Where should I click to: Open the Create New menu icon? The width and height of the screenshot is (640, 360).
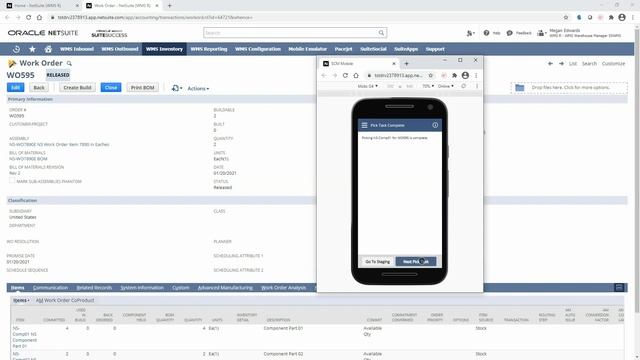tap(470, 33)
